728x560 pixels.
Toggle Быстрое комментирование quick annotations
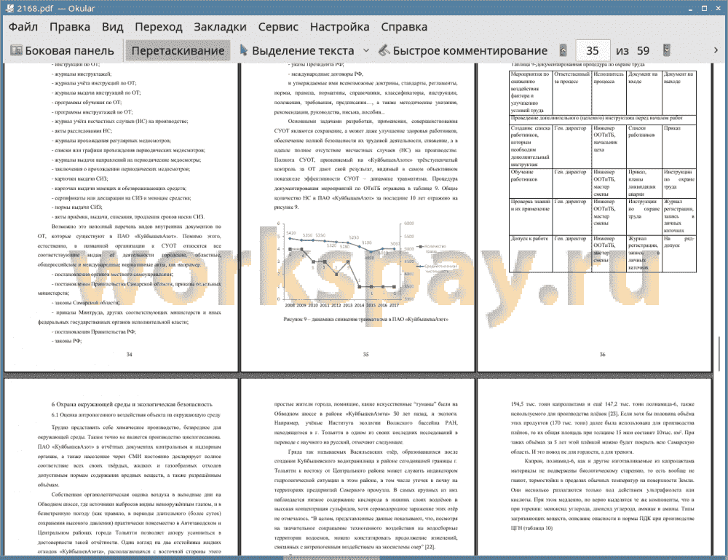(x=463, y=51)
